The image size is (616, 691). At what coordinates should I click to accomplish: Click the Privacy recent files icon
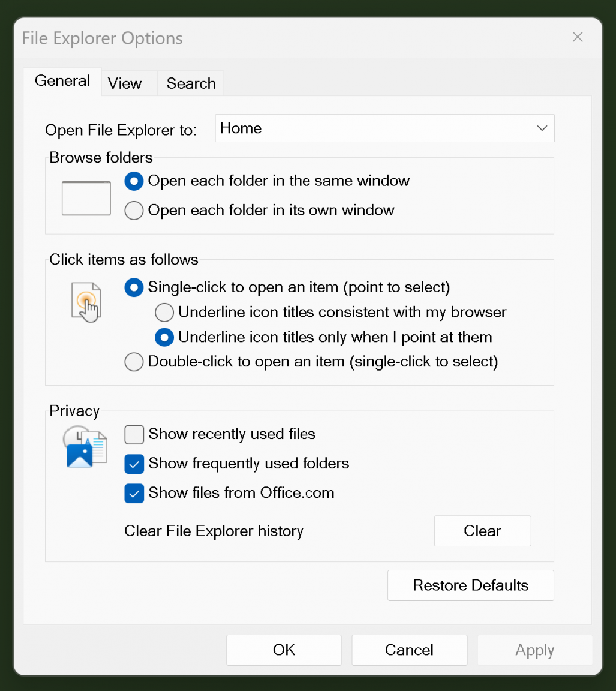coord(85,447)
